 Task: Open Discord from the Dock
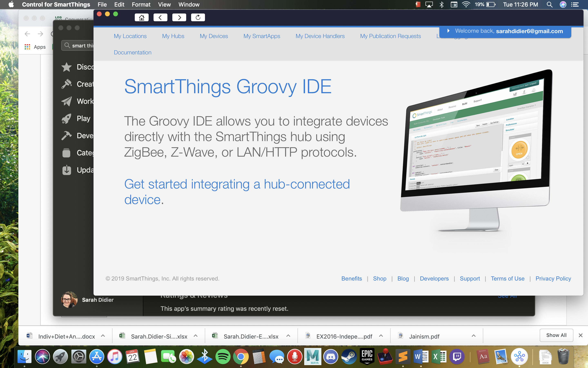click(x=331, y=357)
